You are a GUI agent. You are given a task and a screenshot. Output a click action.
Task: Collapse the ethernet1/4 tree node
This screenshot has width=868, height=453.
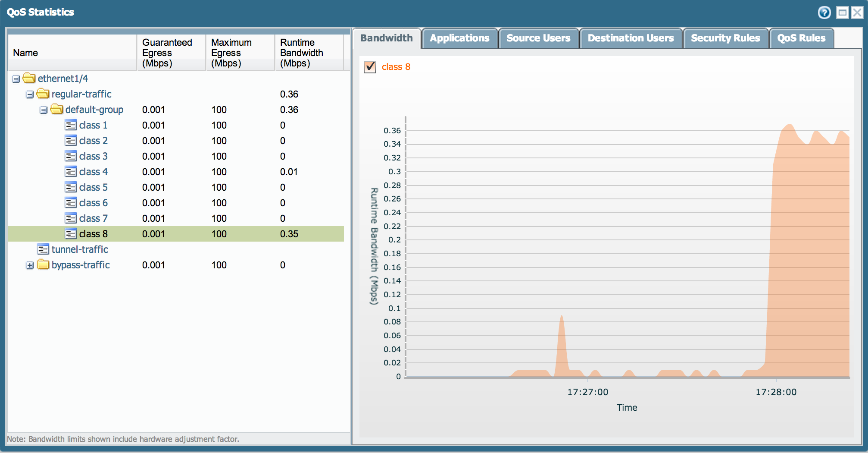point(16,79)
